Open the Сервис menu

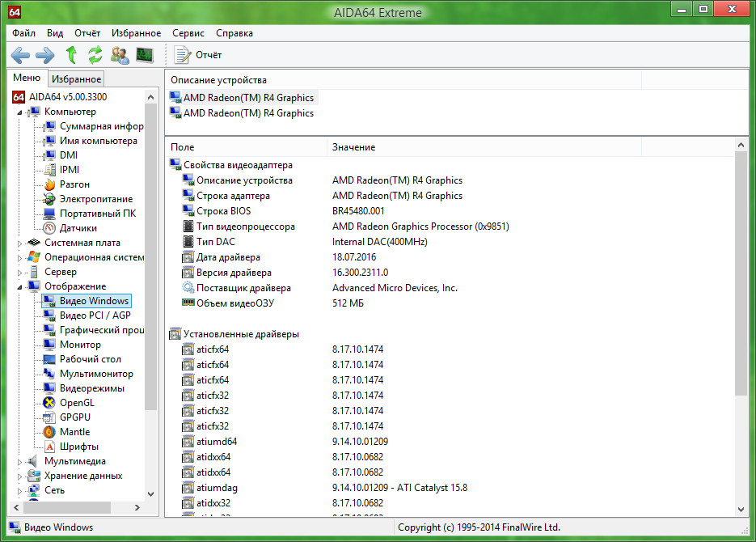(188, 33)
